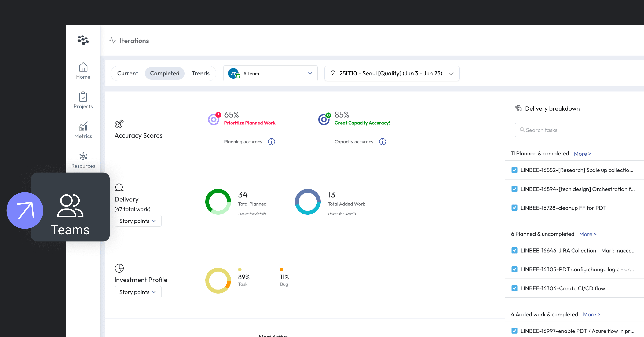Open Delivery Story points dropdown
Screen dimensions: 644x337
pyautogui.click(x=138, y=221)
